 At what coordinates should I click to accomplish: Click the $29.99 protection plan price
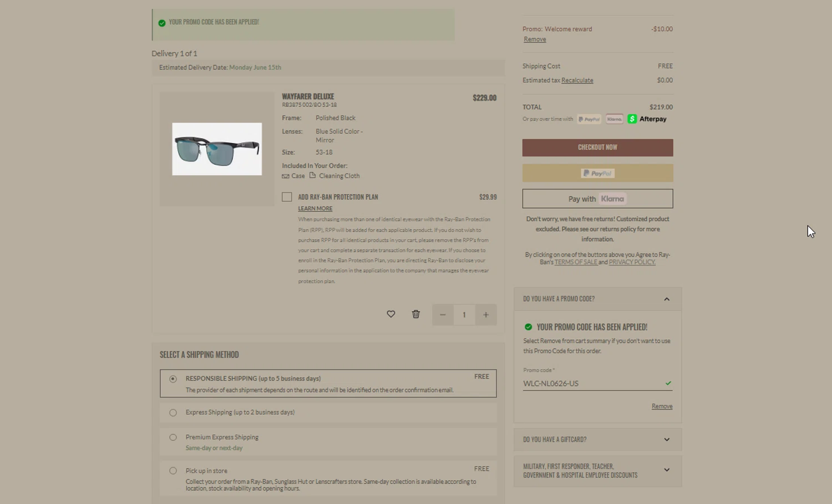click(x=488, y=197)
